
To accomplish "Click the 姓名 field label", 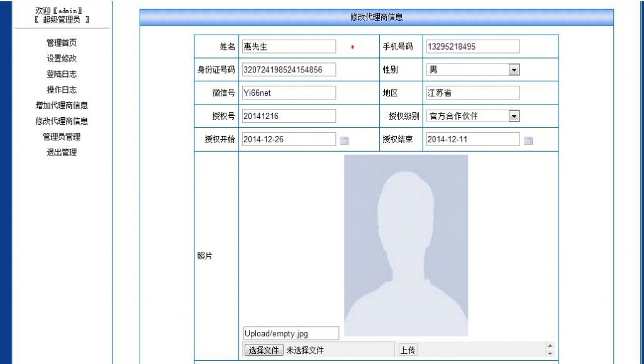I will pyautogui.click(x=228, y=47).
